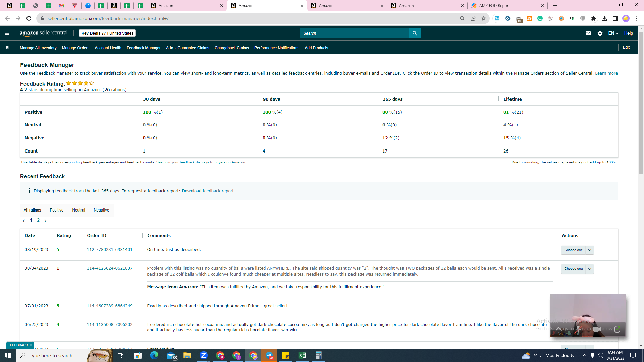Select the Positive feedback tab
This screenshot has height=362, width=644.
point(57,210)
